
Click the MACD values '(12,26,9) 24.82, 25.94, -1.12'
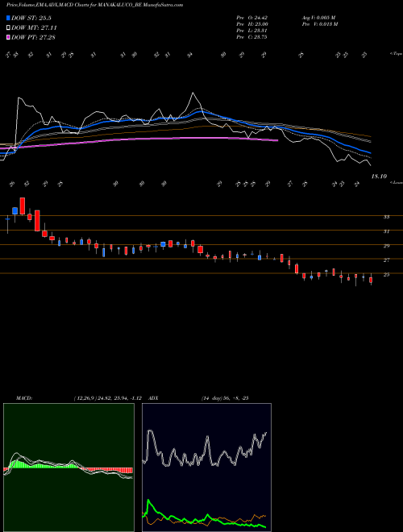pyautogui.click(x=107, y=398)
